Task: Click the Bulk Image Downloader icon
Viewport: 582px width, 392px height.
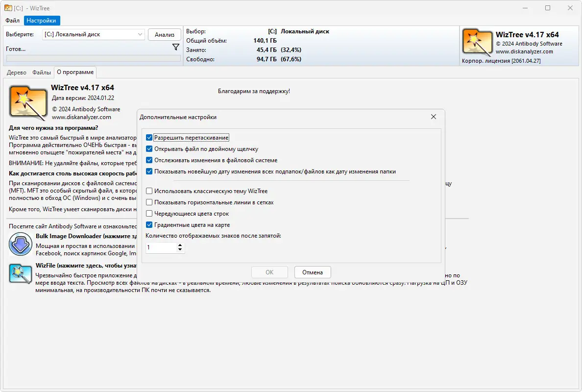Action: pos(21,244)
